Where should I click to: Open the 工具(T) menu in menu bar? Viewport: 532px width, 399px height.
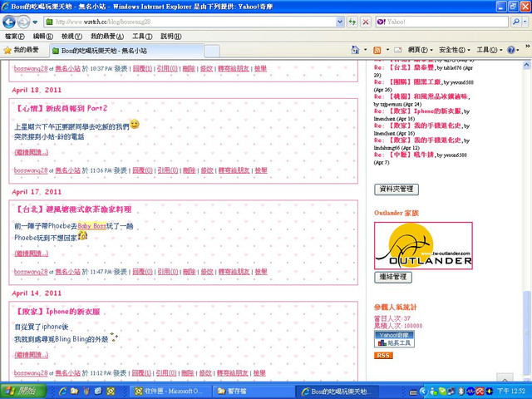[x=142, y=37]
